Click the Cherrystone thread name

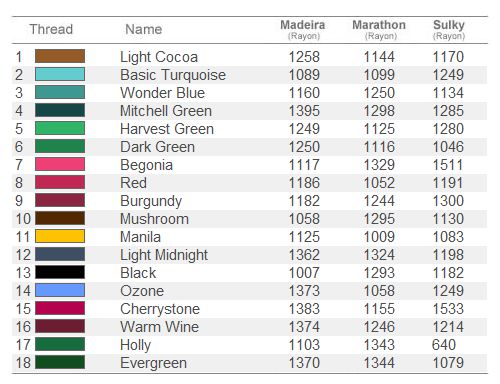[x=160, y=309]
